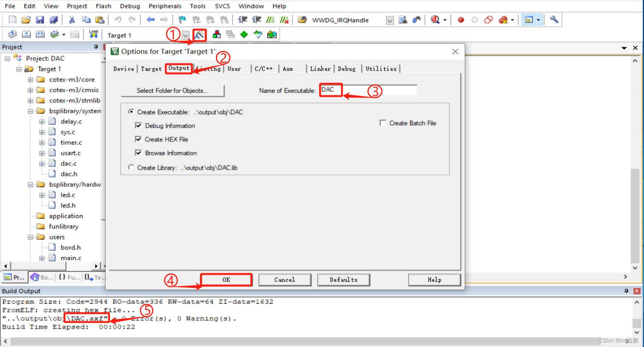Open WWDG_IRQHandle find combo dropdown
644x347 pixels.
(390, 20)
